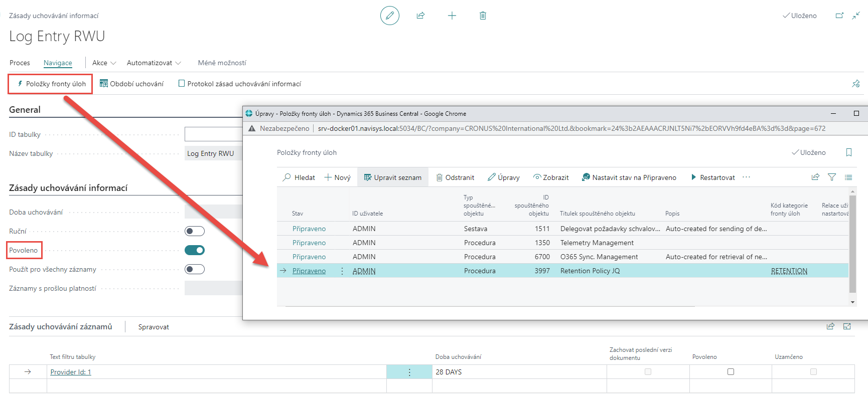Click the pin icon on action bar
The image size is (868, 394).
tap(855, 84)
